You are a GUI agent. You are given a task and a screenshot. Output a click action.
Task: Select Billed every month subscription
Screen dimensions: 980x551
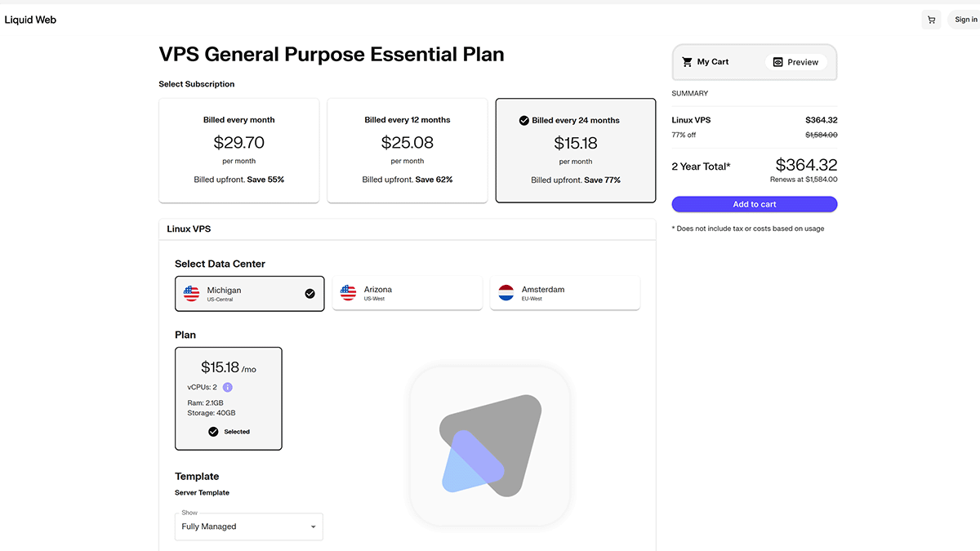239,151
